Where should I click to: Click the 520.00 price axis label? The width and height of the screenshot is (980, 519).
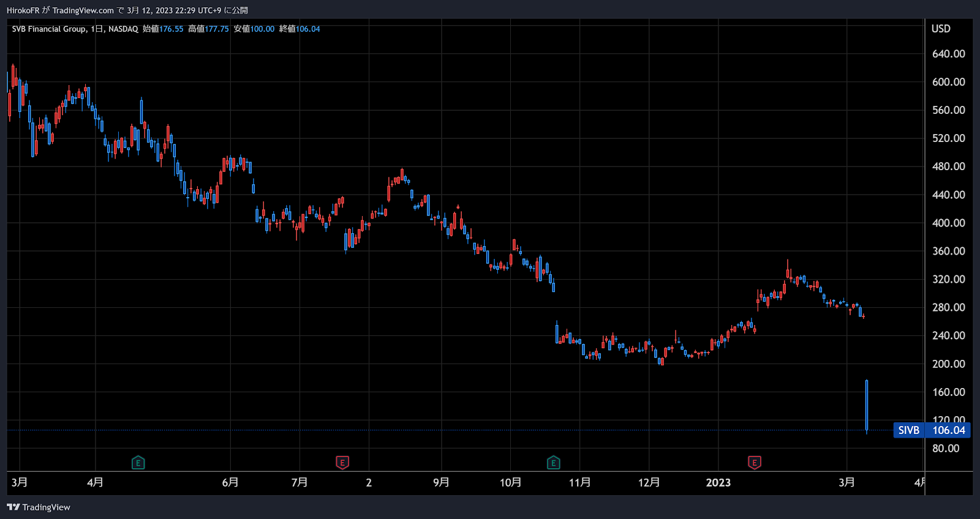coord(949,138)
